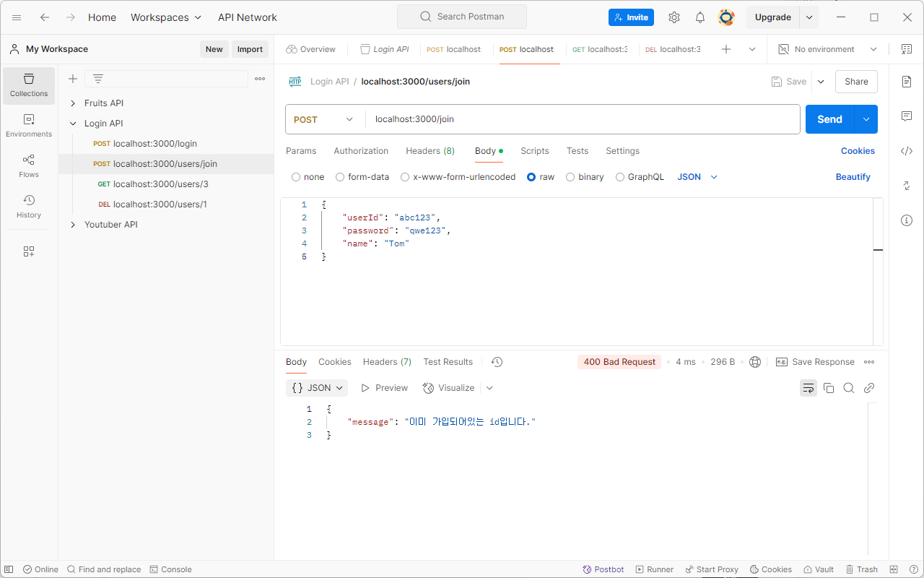The width and height of the screenshot is (924, 578).
Task: Switch to the Headers (8) tab
Action: [430, 151]
